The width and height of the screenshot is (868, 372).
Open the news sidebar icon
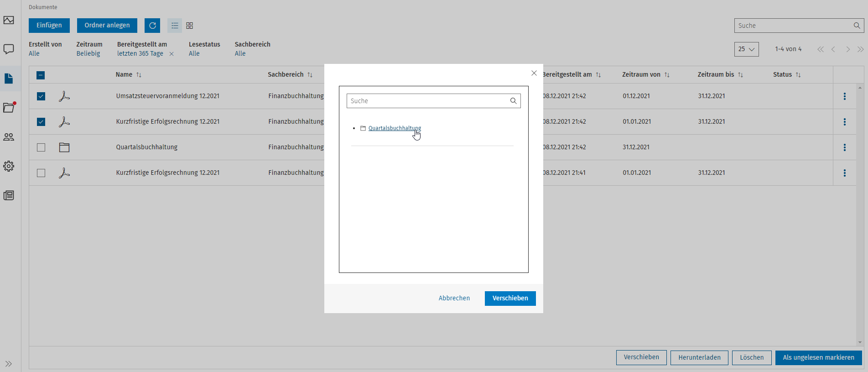9,195
